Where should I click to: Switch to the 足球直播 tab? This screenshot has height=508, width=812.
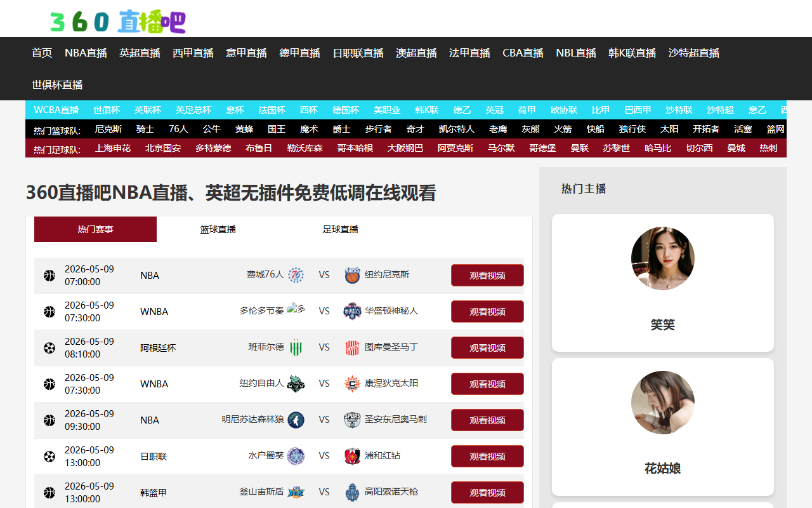point(340,229)
